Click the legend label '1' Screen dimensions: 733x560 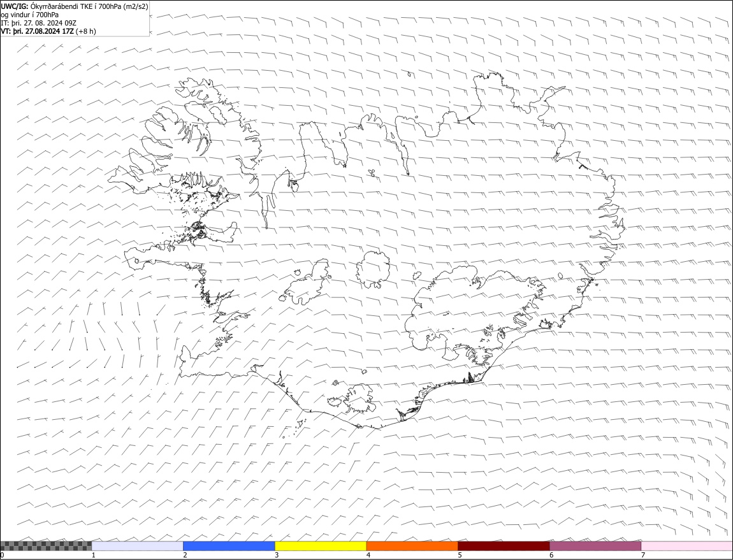pos(94,555)
